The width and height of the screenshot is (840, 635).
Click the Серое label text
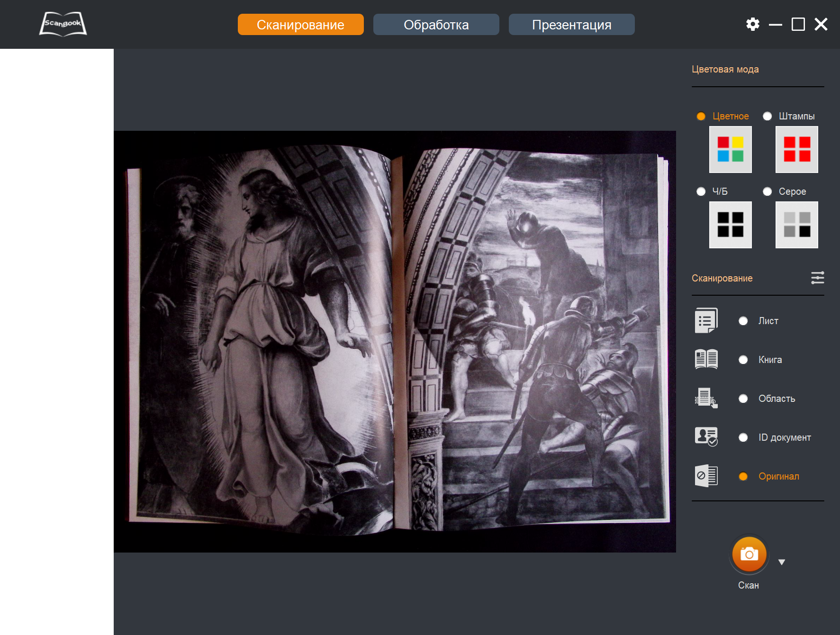point(793,191)
